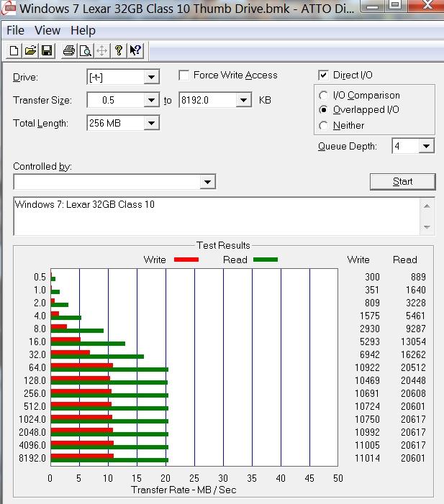The height and width of the screenshot is (504, 444).
Task: Click the write value 11014
Action: pos(368,458)
